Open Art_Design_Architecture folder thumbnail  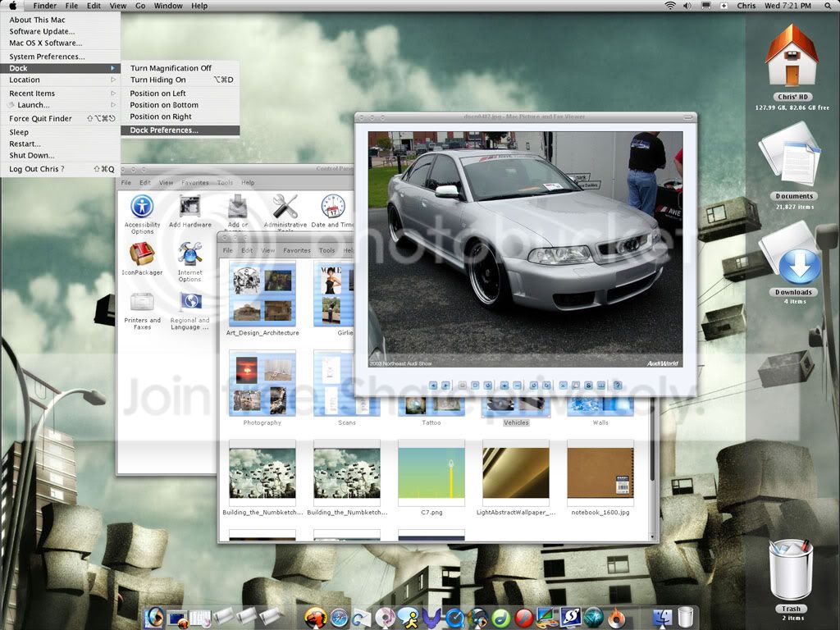[262, 294]
